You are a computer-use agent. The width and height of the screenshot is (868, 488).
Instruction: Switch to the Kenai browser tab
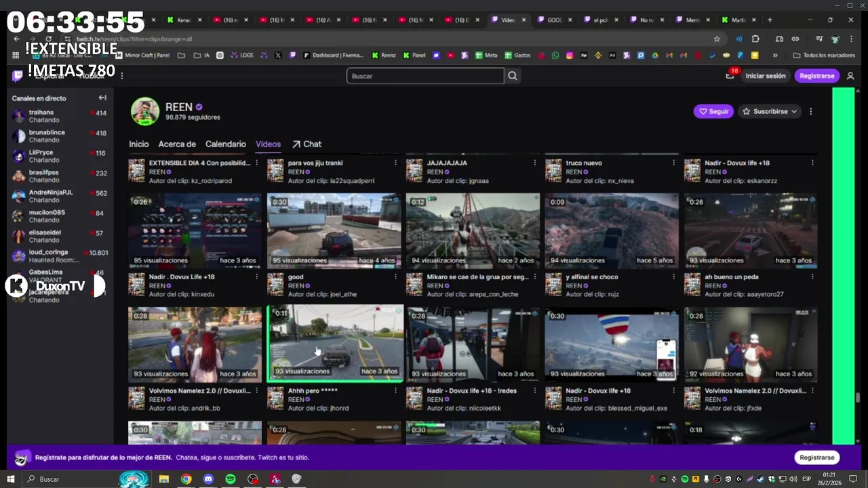(184, 20)
